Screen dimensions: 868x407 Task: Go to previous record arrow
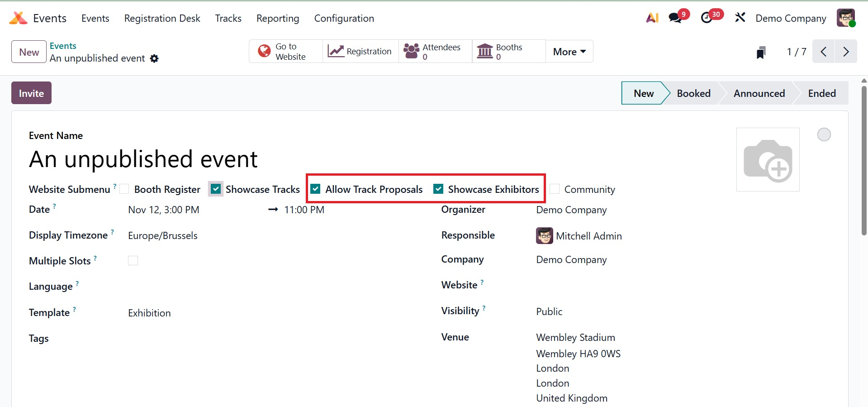(x=823, y=52)
